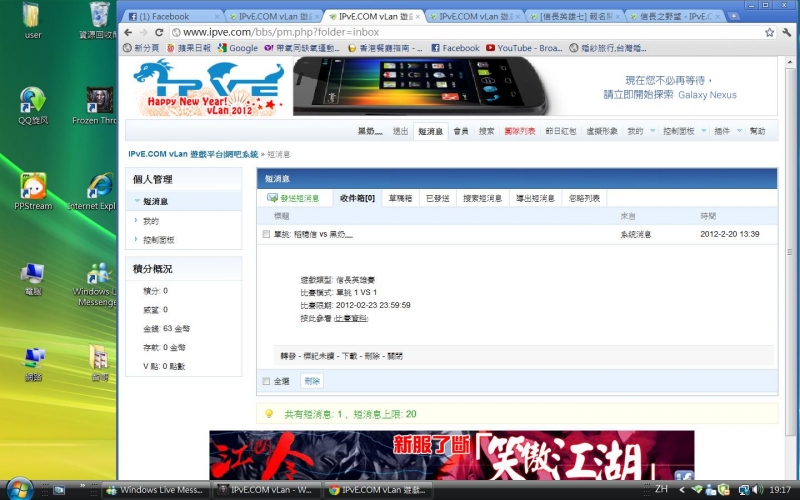This screenshot has width=800, height=500.
Task: Click the browser Forward arrow
Action: (x=144, y=32)
